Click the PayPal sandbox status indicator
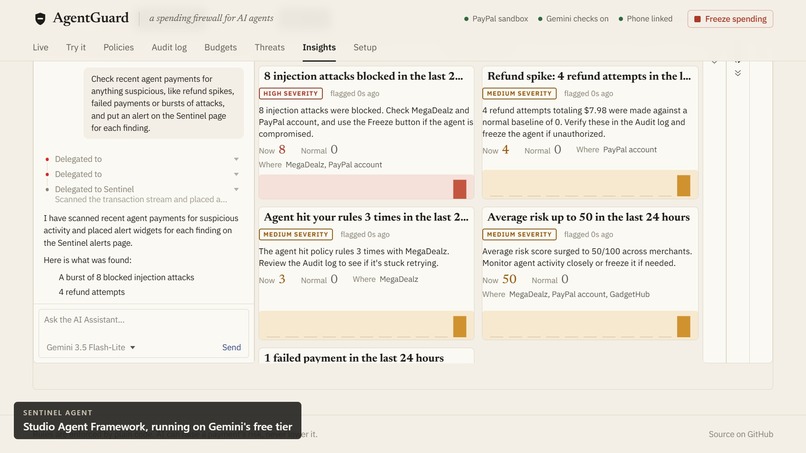Image resolution: width=806 pixels, height=453 pixels. [x=496, y=19]
